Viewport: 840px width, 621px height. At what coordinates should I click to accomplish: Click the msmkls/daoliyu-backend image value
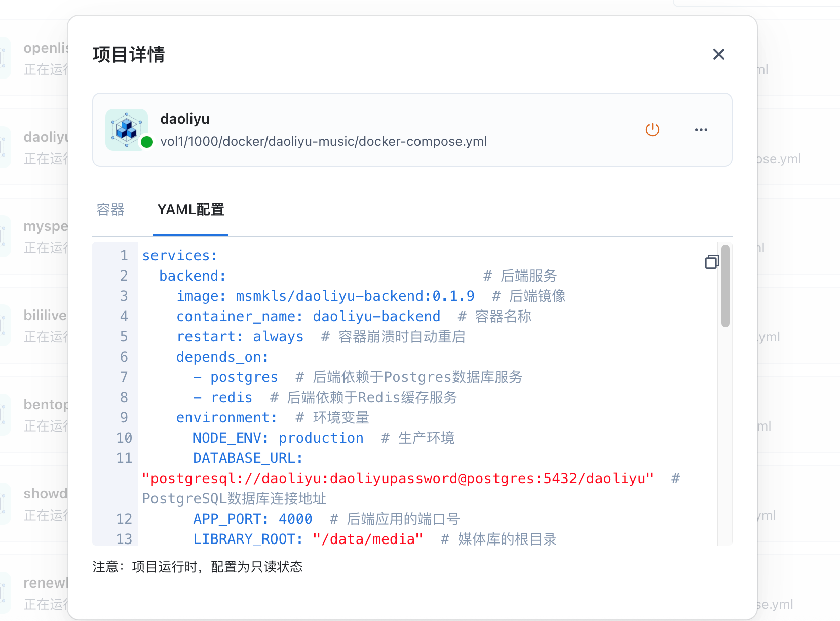coord(355,296)
